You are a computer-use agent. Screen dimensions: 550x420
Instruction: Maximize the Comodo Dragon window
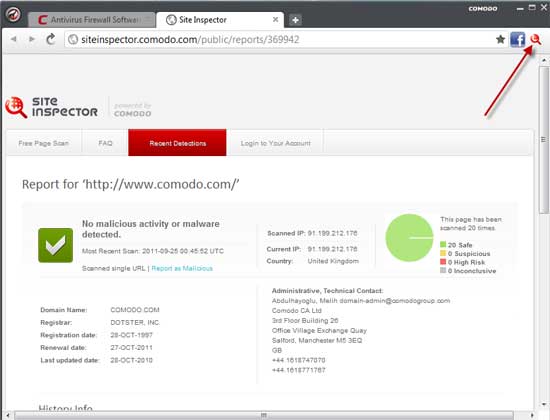coord(532,7)
